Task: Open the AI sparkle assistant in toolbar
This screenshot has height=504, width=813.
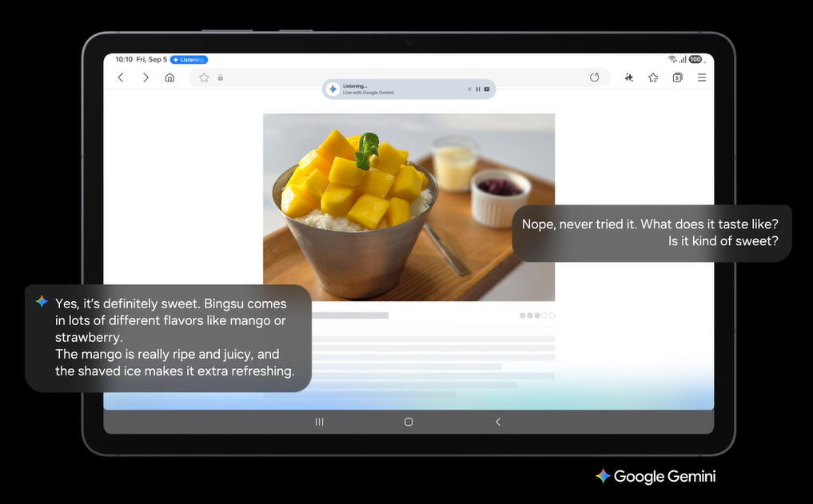Action: [x=629, y=77]
